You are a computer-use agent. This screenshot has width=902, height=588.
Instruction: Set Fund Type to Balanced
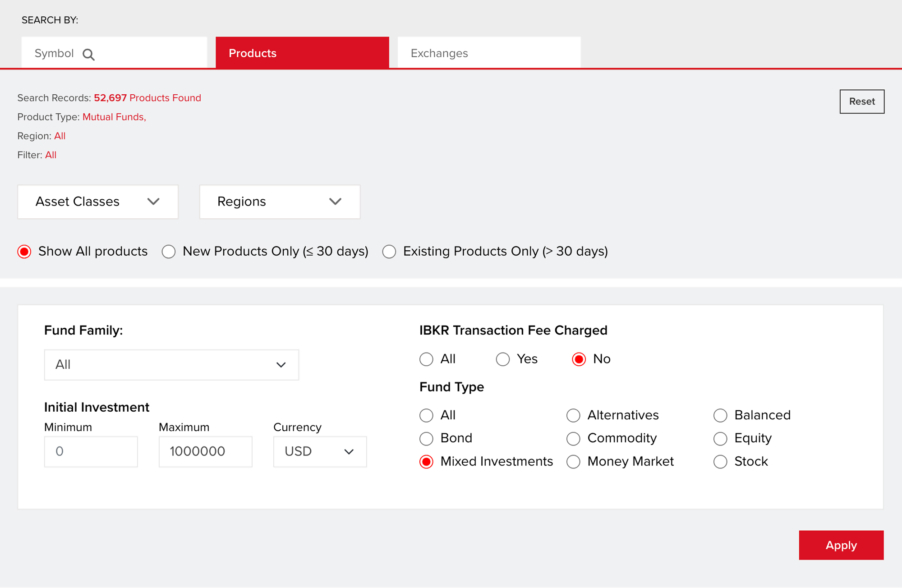click(720, 415)
